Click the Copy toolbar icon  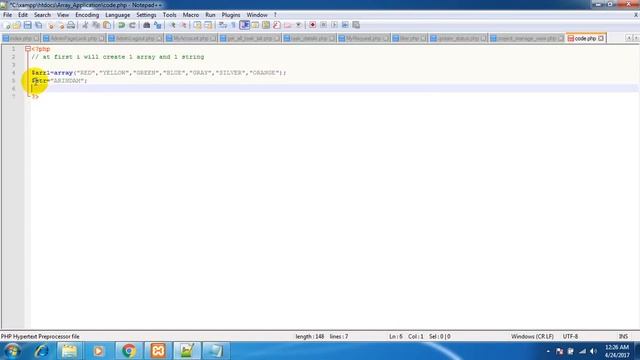[x=96, y=25]
